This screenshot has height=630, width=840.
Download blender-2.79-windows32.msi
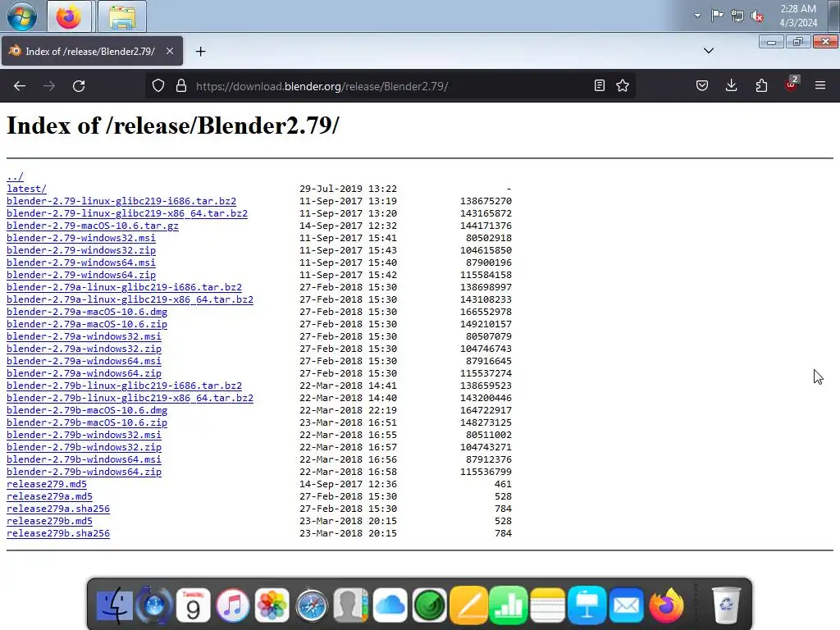click(x=81, y=238)
